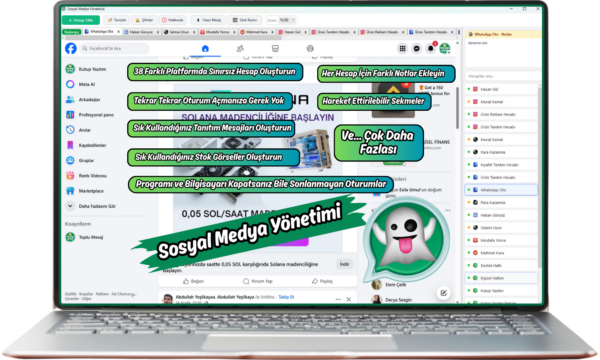Open the Stok Resim toolbar button
The height and width of the screenshot is (360, 600).
[x=245, y=20]
